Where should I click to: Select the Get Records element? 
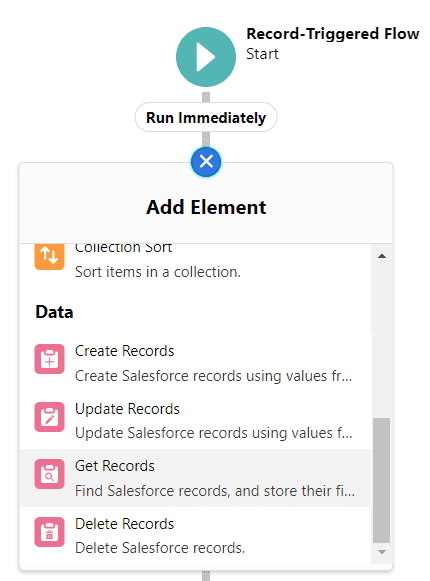(x=195, y=478)
